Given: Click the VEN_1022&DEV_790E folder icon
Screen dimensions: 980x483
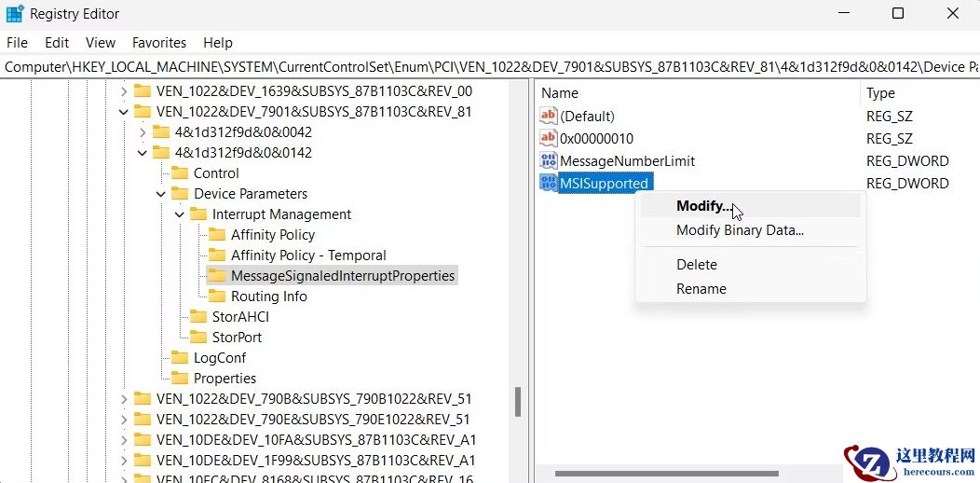Looking at the screenshot, I should pyautogui.click(x=143, y=420).
